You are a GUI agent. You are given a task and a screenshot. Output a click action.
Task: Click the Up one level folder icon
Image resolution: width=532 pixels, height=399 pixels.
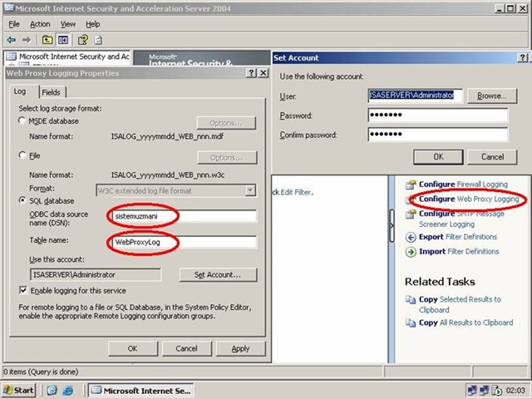click(x=47, y=41)
